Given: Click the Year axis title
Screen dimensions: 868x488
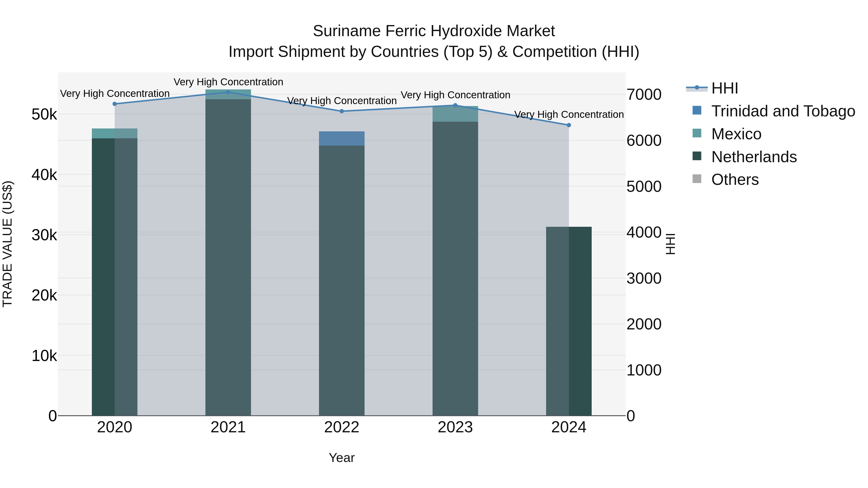Looking at the screenshot, I should [x=342, y=458].
